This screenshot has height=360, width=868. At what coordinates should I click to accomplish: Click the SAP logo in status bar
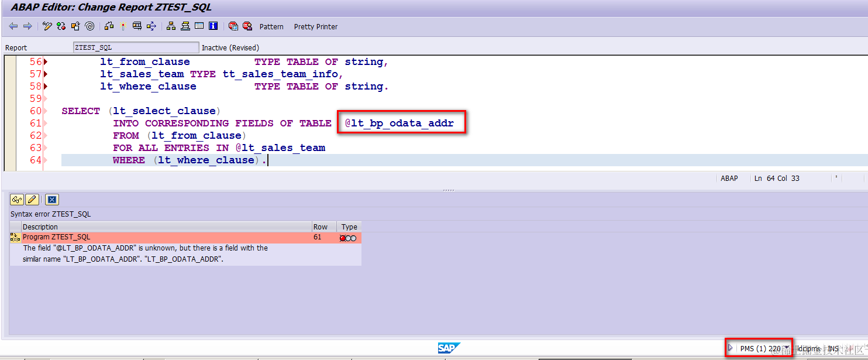449,348
